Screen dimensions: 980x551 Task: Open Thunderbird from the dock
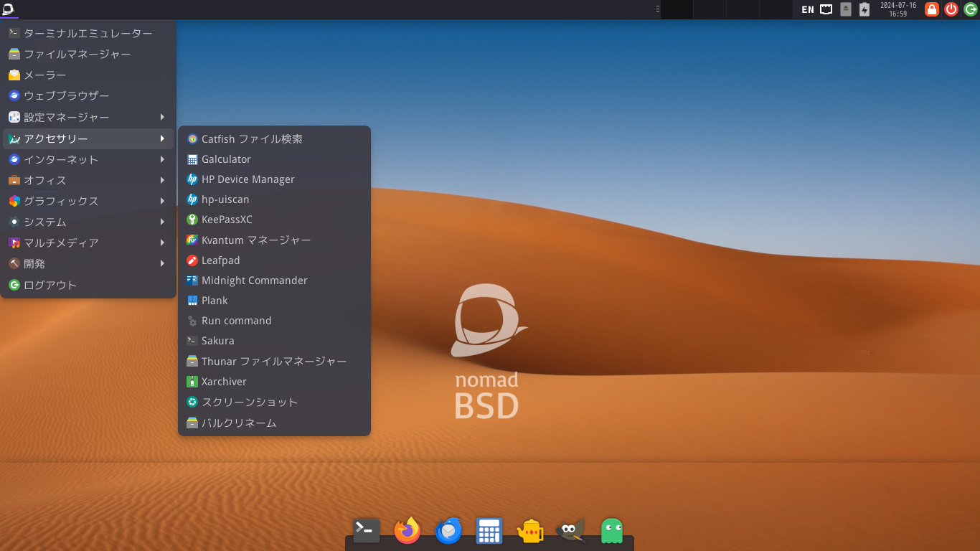coord(448,531)
